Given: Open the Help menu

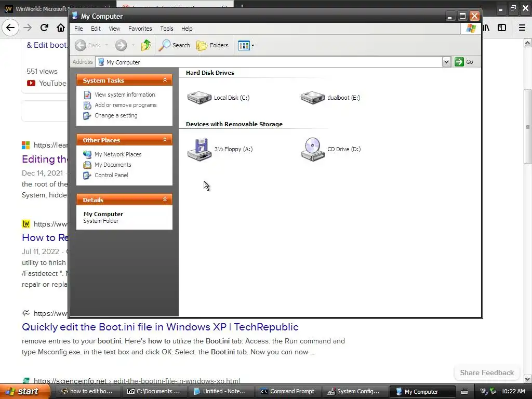Looking at the screenshot, I should [x=187, y=29].
